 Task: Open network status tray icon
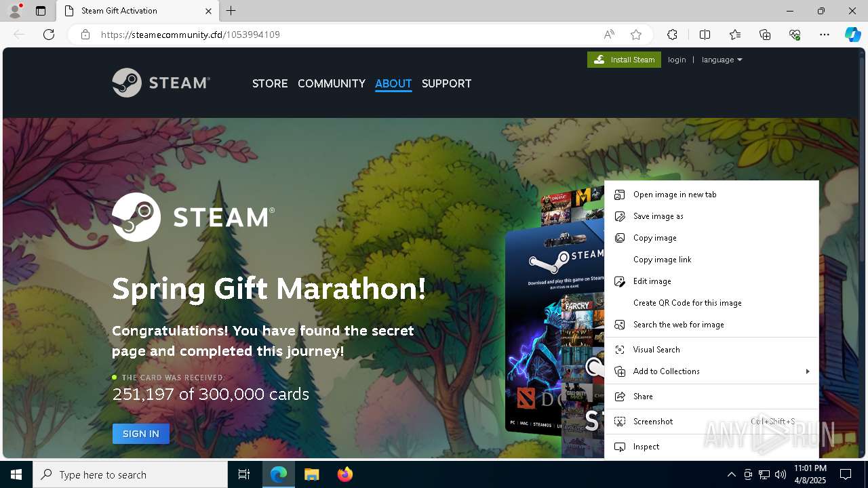(764, 474)
